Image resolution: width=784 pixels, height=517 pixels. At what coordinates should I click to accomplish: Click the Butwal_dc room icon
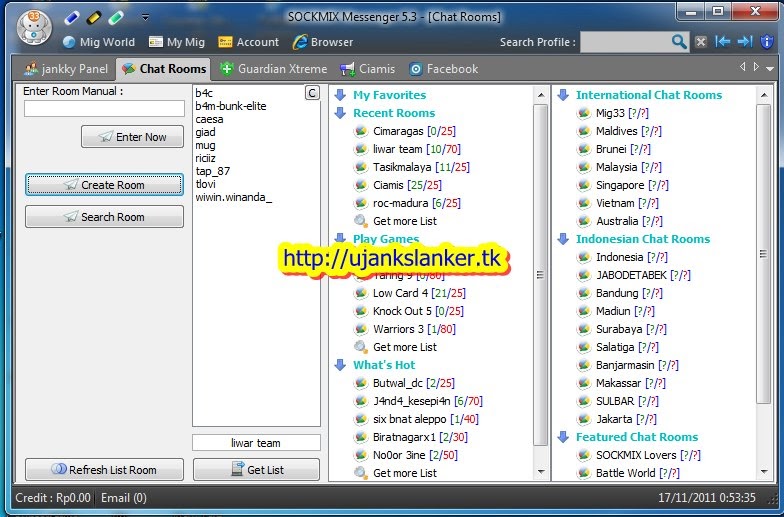[x=360, y=383]
